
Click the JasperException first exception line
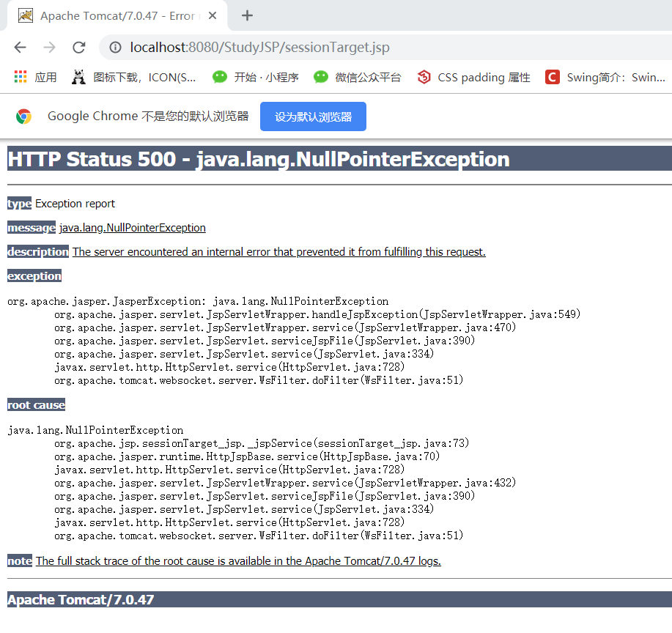(198, 301)
